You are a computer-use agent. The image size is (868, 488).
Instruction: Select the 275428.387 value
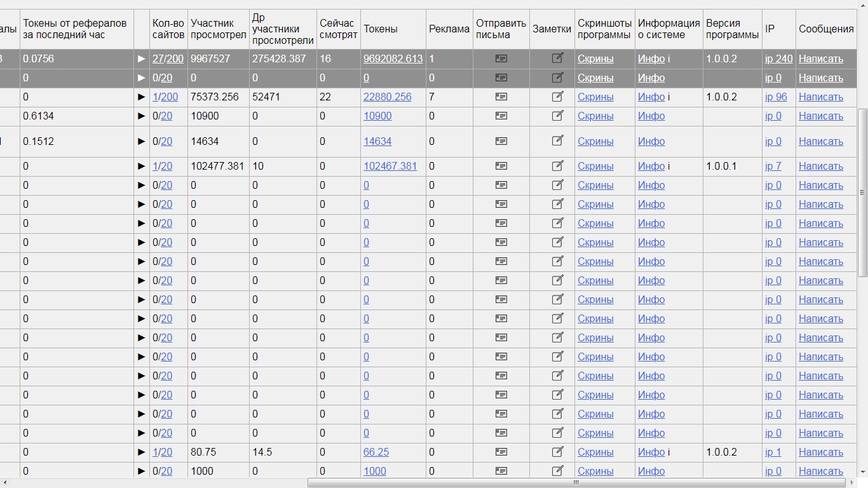[279, 58]
